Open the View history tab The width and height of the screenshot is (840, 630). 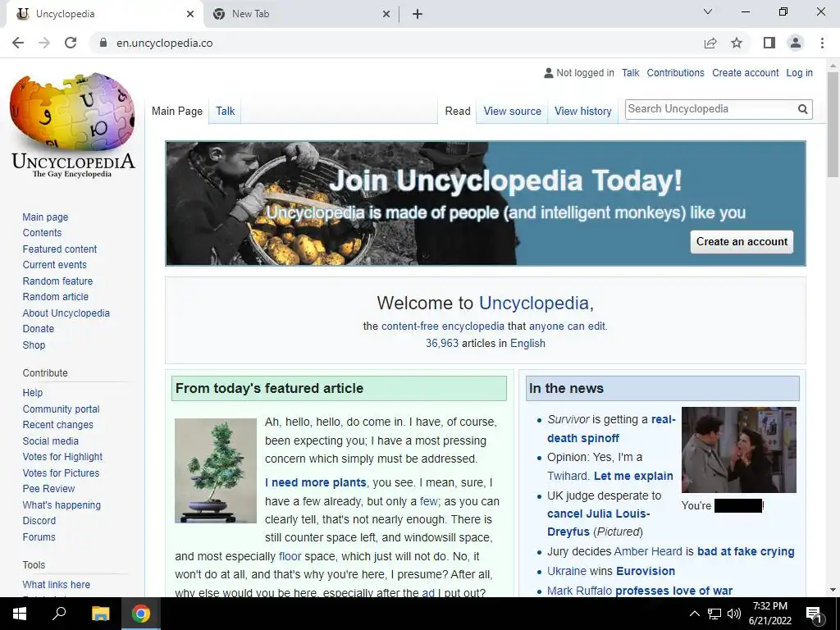click(583, 112)
